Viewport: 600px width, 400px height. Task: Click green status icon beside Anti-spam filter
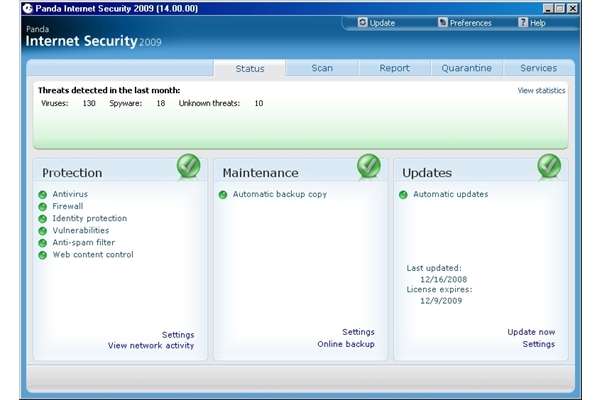coord(42,243)
